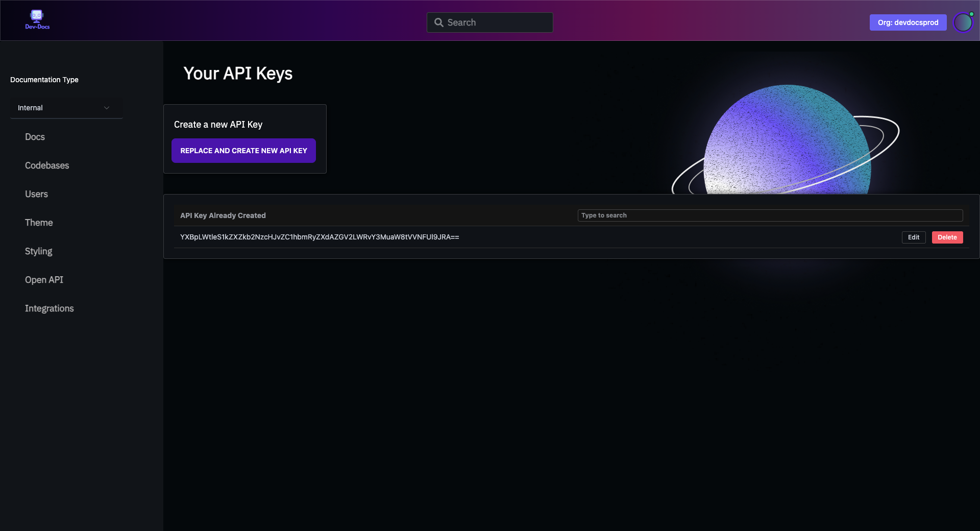
Task: Delete the existing API key
Action: pyautogui.click(x=947, y=237)
